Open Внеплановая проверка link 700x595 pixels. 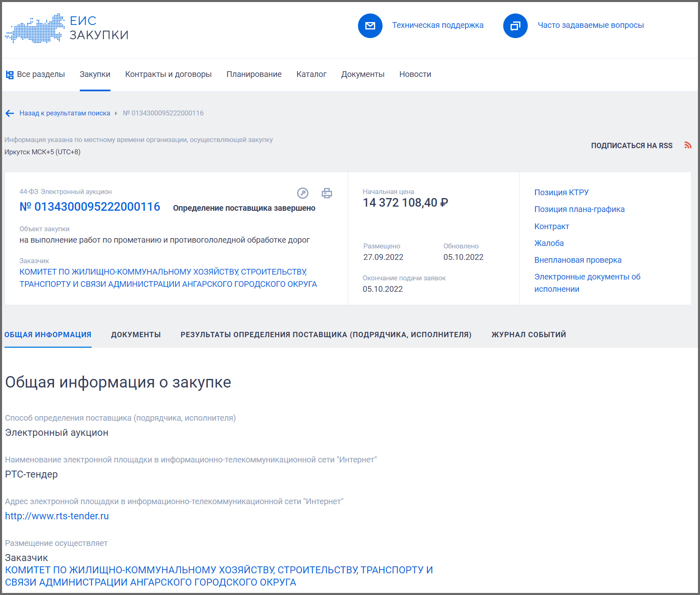(578, 260)
